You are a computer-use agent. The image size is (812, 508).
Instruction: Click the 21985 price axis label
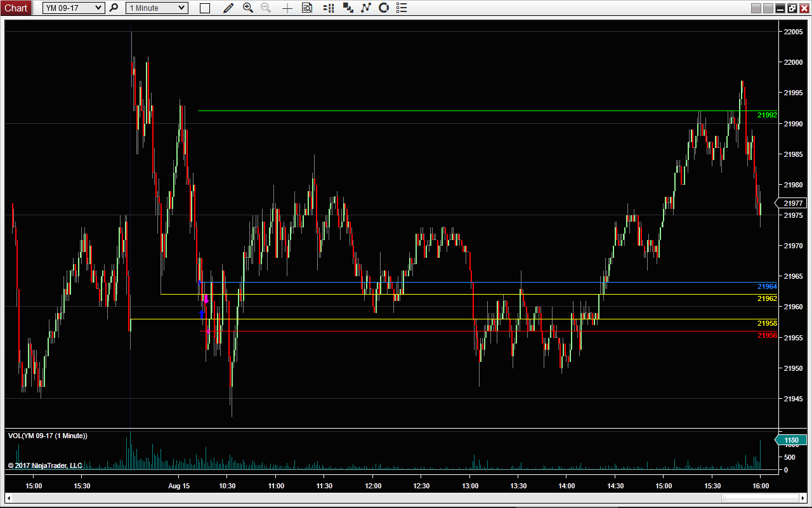[x=794, y=154]
